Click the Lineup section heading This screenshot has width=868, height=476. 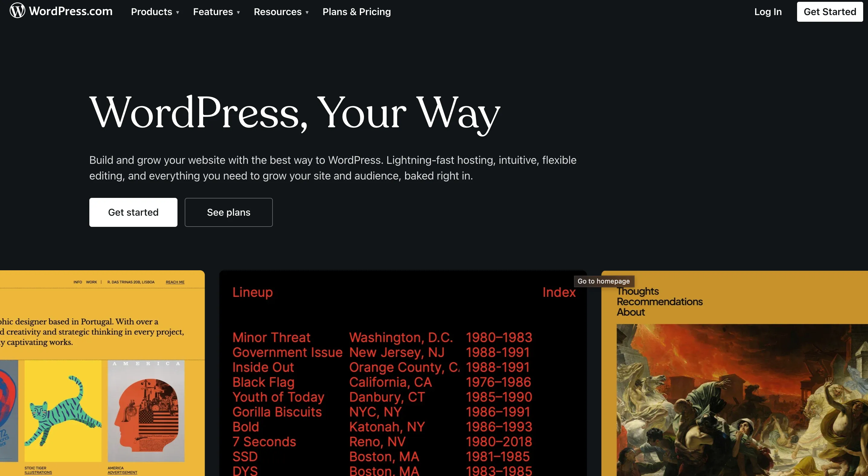click(x=252, y=292)
